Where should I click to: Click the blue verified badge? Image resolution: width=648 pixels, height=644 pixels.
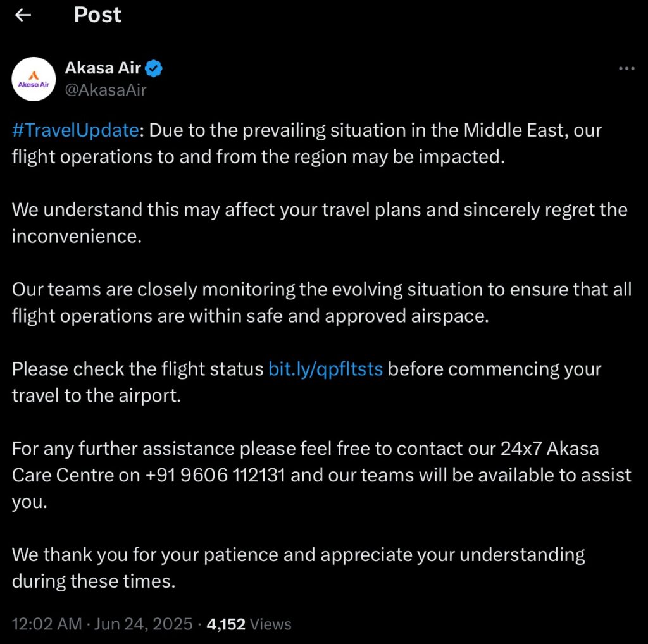coord(154,68)
